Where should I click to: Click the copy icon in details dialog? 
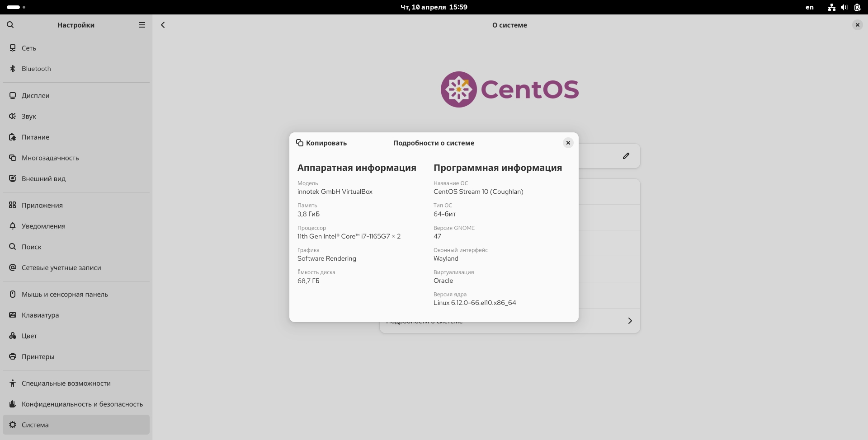pyautogui.click(x=300, y=143)
